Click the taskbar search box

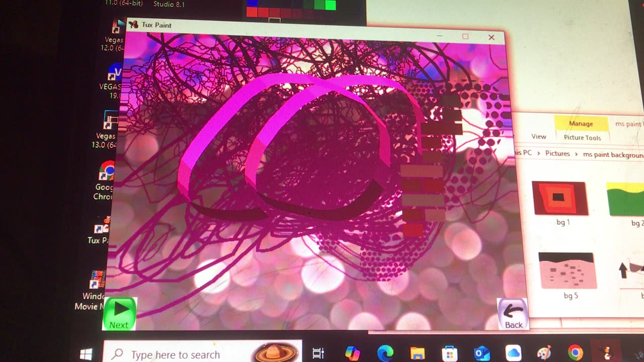[202, 354]
